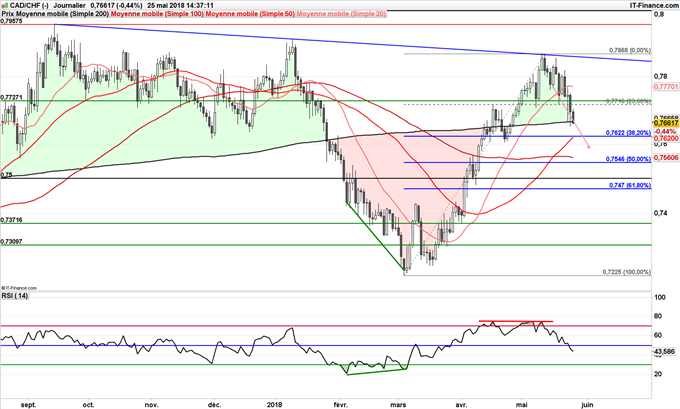
Task: Click the 0,79575 resistance level label
Action: 11,21
